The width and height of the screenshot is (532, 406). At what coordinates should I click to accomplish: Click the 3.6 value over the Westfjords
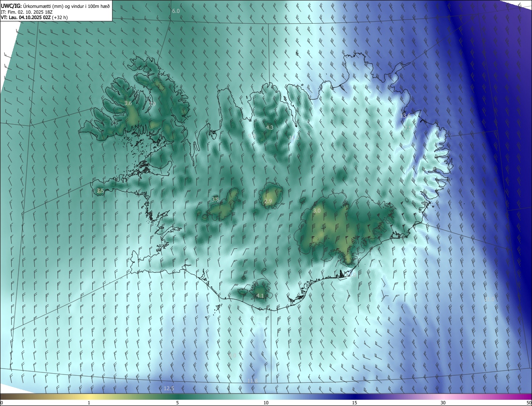pyautogui.click(x=128, y=103)
